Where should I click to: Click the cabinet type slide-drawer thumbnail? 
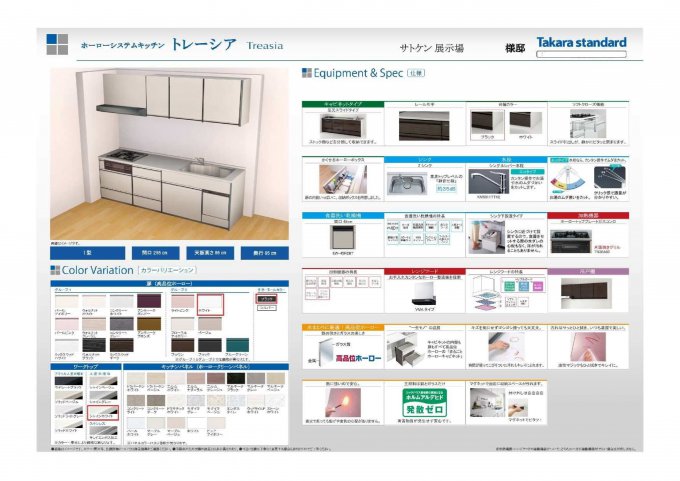click(344, 126)
